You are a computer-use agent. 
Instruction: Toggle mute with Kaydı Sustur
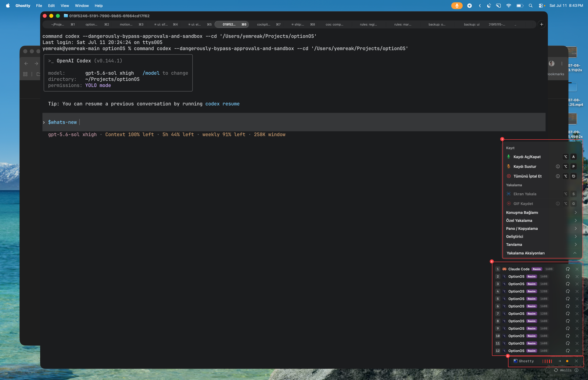(542, 166)
